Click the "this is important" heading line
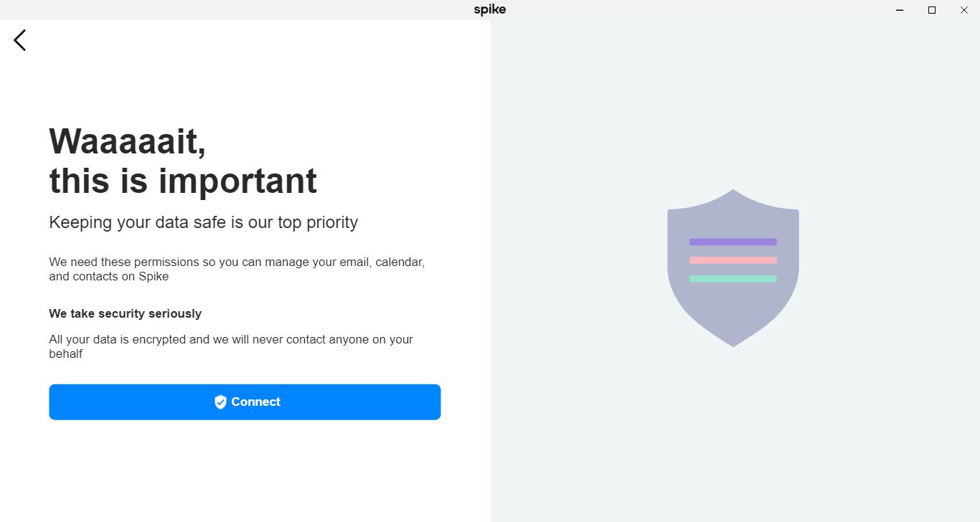980x522 pixels. click(x=183, y=180)
